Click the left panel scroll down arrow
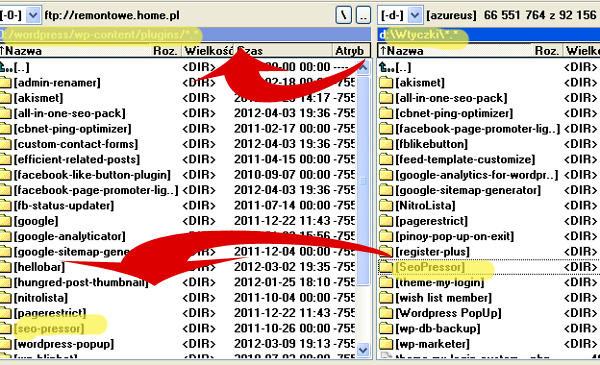 (x=363, y=349)
